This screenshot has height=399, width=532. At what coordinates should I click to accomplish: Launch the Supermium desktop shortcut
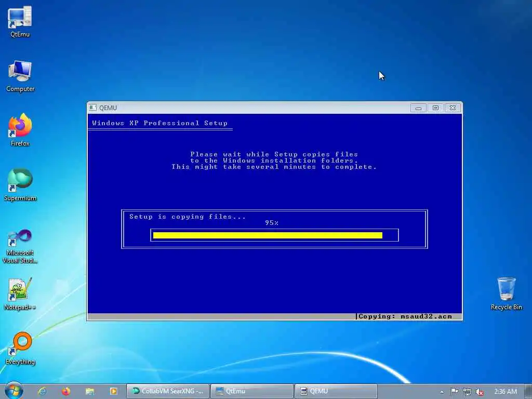tap(20, 185)
